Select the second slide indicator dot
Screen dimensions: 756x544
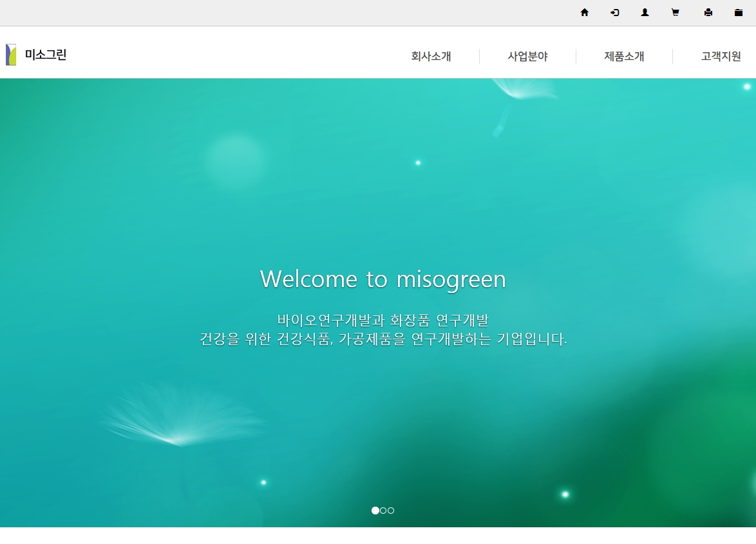click(x=383, y=511)
